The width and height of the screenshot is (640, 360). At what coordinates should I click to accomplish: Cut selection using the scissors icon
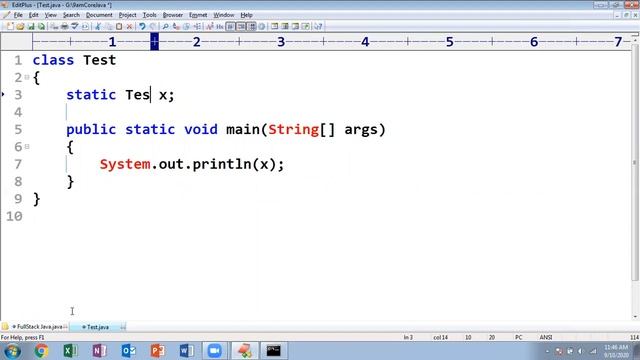coord(97,27)
